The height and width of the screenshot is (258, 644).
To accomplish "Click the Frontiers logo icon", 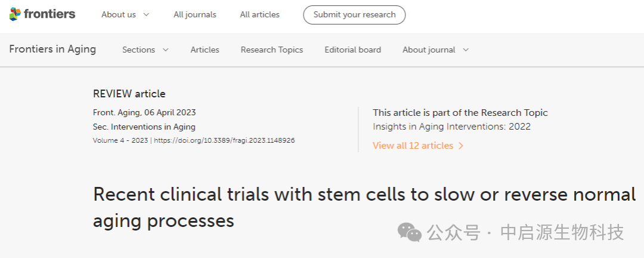I will point(16,14).
